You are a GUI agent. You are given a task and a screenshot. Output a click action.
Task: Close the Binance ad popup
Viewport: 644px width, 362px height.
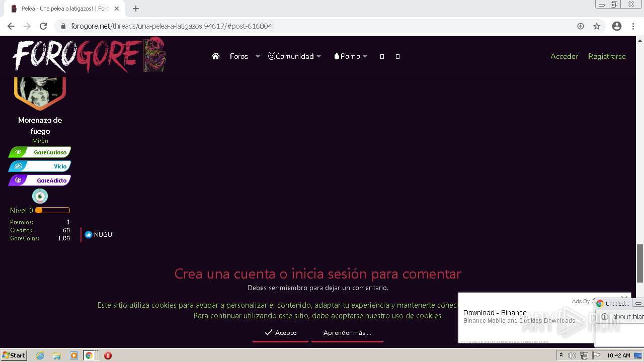click(624, 298)
